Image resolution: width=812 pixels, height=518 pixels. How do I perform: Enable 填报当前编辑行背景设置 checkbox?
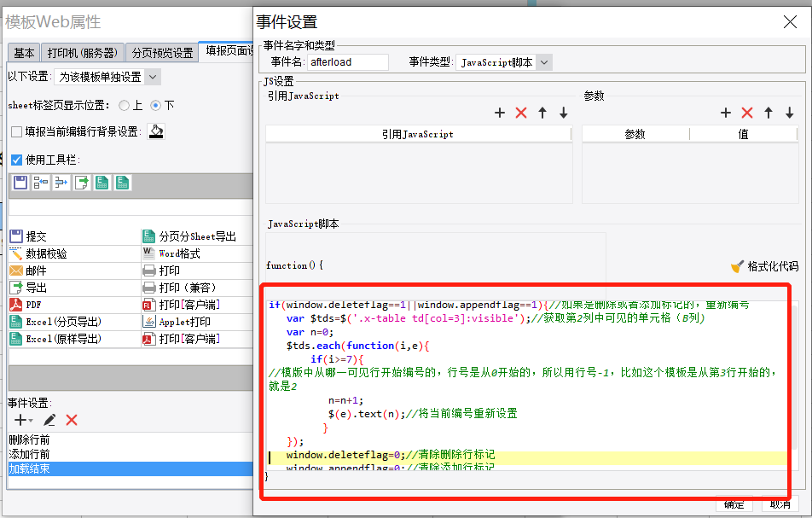pyautogui.click(x=16, y=131)
